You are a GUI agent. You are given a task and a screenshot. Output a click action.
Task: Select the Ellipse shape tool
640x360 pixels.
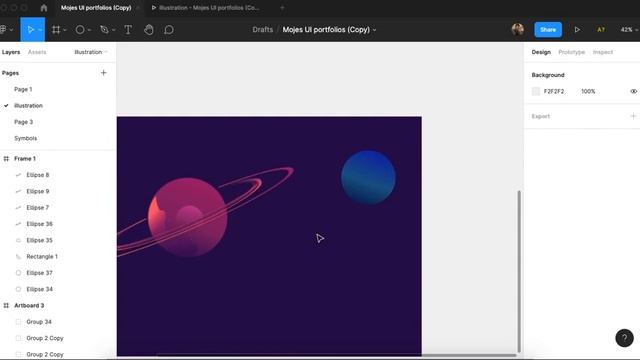point(80,29)
